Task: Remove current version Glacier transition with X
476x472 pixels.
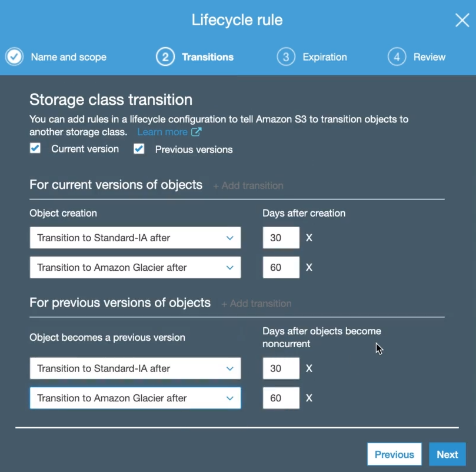Action: point(309,268)
